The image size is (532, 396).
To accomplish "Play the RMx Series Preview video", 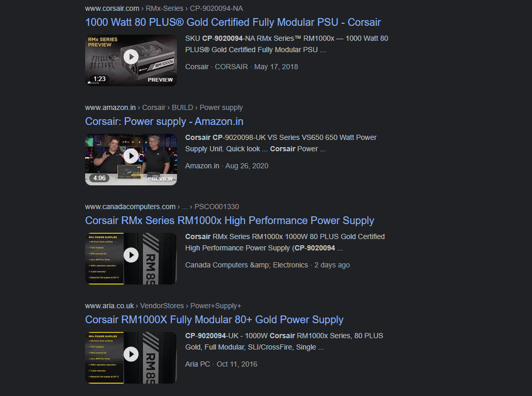I will coord(131,57).
